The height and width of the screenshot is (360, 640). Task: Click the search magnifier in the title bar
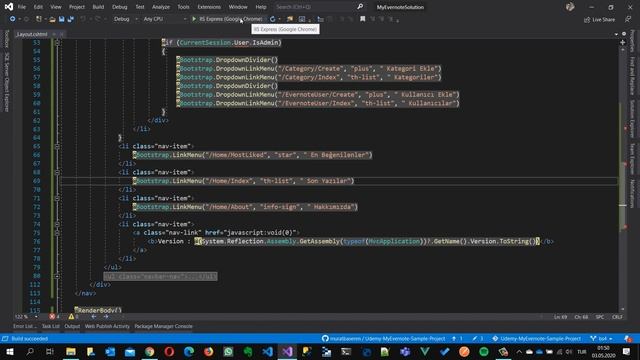pos(360,7)
